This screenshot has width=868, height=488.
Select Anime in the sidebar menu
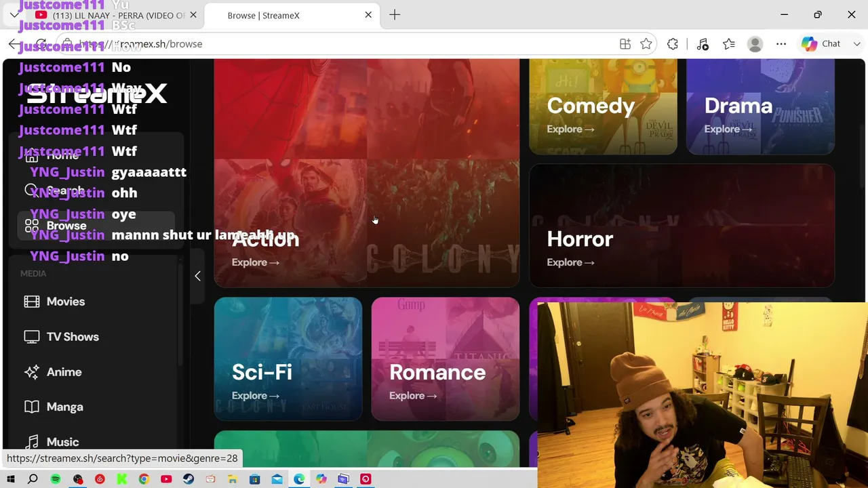point(96,372)
